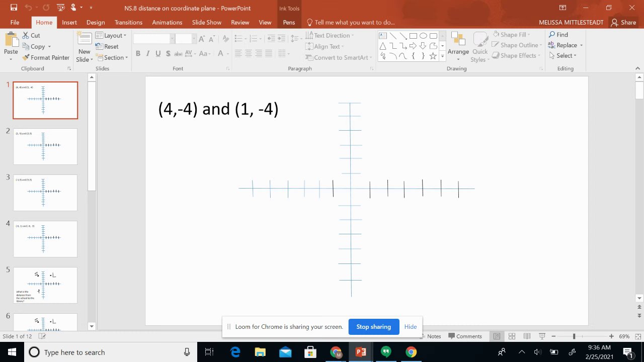Open File Explorer from taskbar
Image resolution: width=644 pixels, height=362 pixels.
tap(260, 352)
